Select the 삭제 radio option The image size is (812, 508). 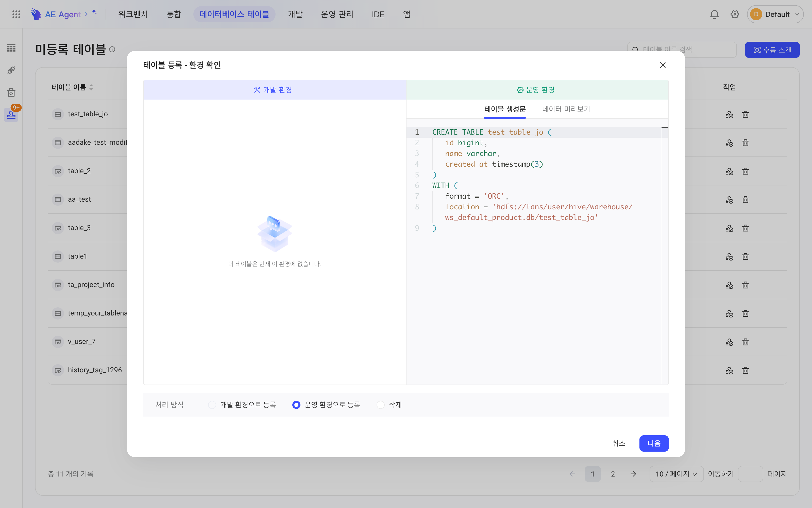tap(381, 405)
